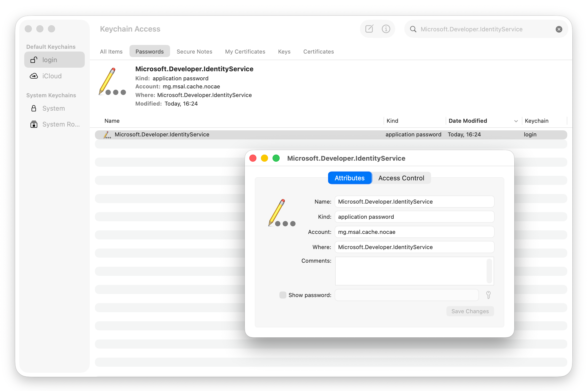Minimize the detail window with the yellow button
588x391 pixels.
point(264,158)
